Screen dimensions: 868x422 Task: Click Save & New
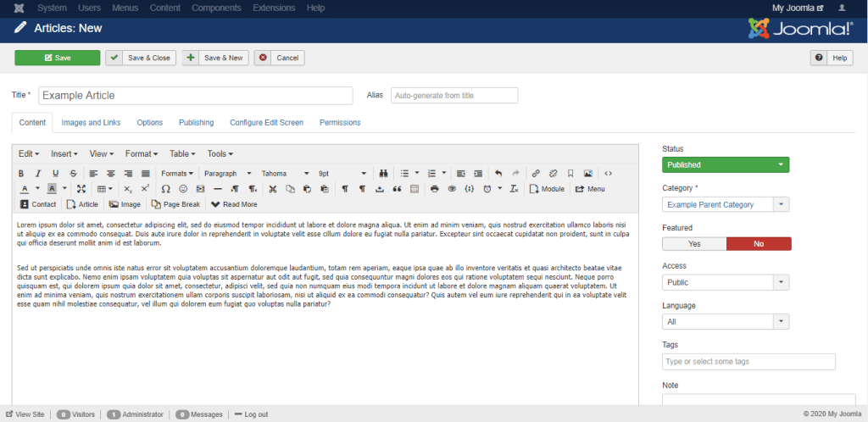click(x=215, y=58)
